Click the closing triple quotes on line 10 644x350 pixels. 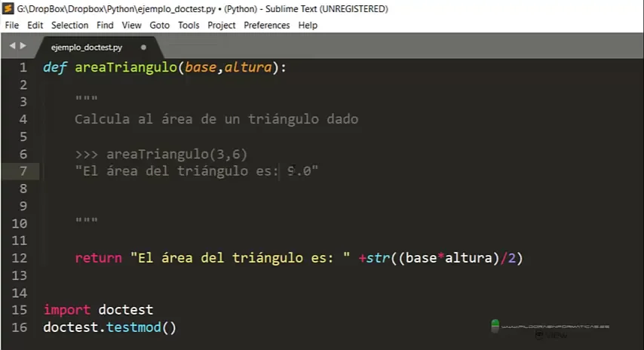[87, 220]
